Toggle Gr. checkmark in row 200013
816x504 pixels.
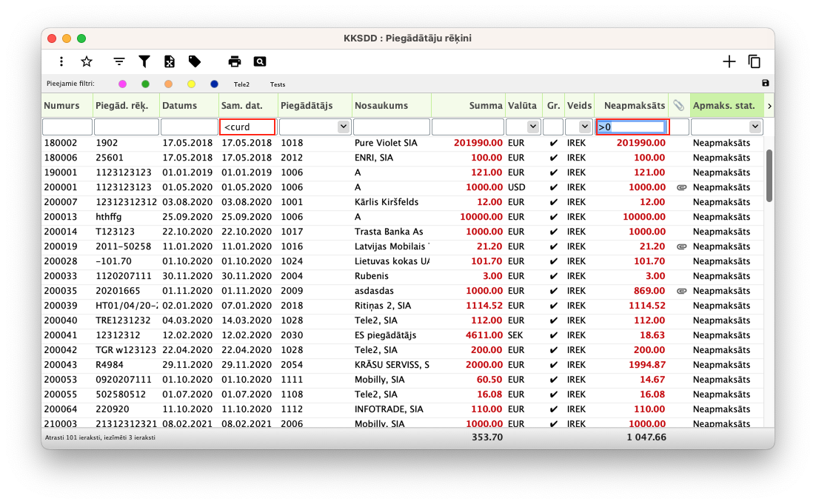coord(553,217)
